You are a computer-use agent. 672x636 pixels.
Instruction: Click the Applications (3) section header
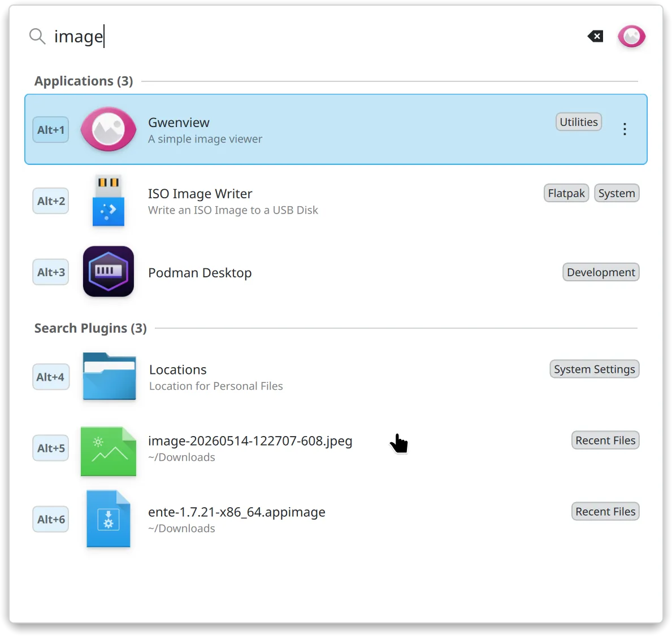(x=84, y=81)
